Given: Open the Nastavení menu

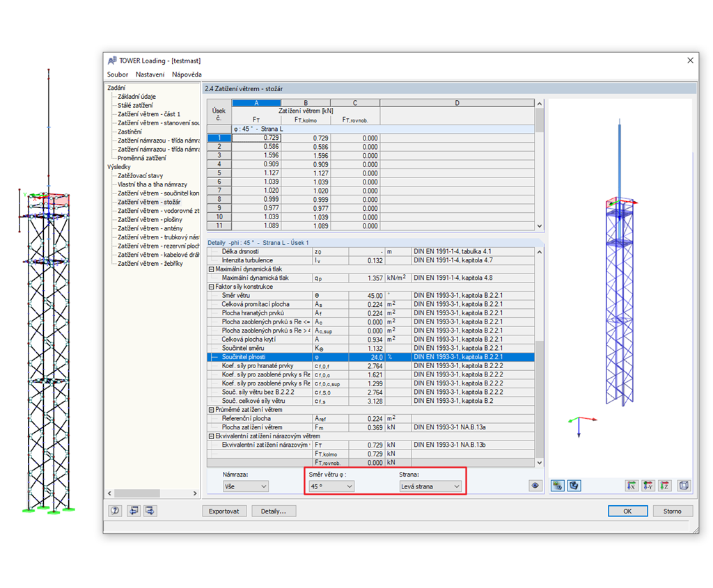Looking at the screenshot, I should tap(150, 74).
